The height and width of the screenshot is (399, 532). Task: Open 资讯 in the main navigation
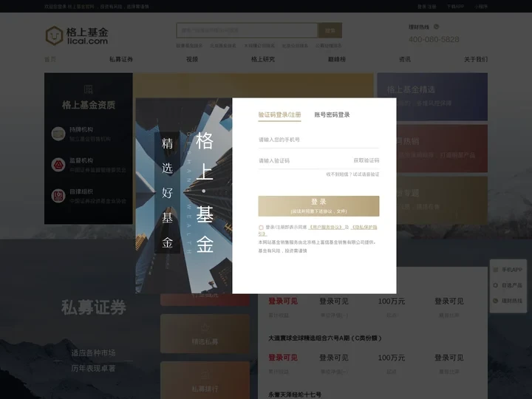click(x=405, y=59)
